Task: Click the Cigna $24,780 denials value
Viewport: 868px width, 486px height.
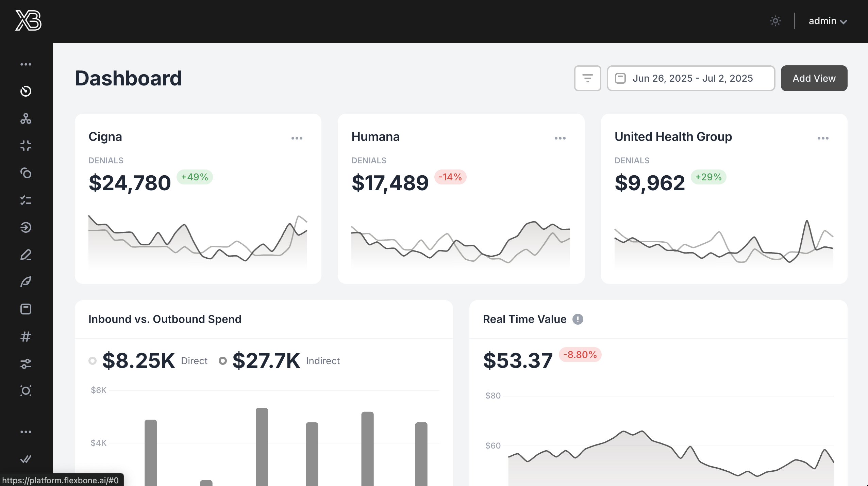Action: click(130, 183)
